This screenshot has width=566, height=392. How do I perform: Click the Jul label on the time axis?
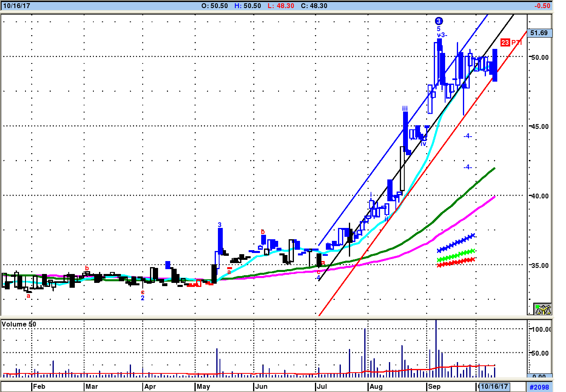click(322, 387)
